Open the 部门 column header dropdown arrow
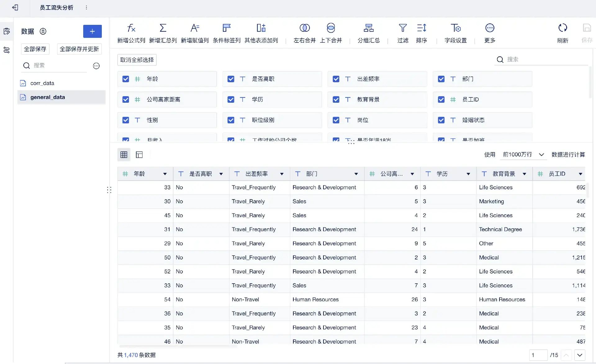 pos(356,174)
